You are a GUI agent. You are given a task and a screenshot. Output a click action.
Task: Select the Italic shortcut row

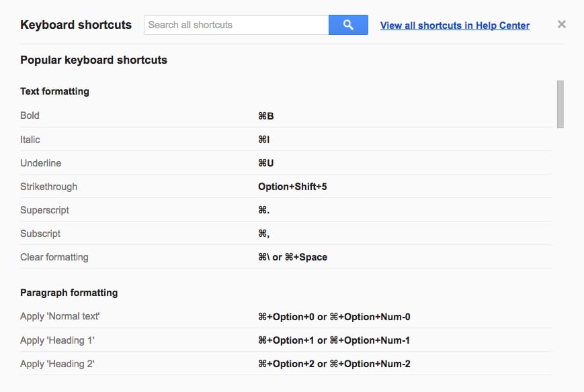pos(286,140)
